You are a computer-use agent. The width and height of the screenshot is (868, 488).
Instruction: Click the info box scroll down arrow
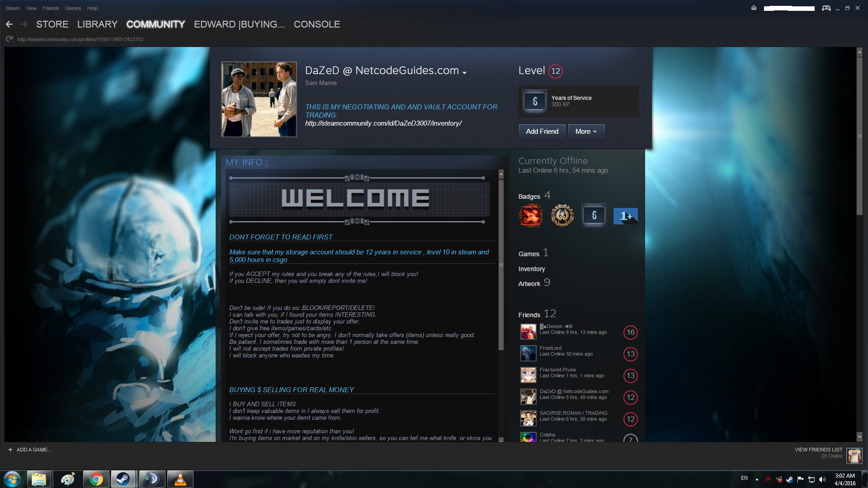(501, 439)
